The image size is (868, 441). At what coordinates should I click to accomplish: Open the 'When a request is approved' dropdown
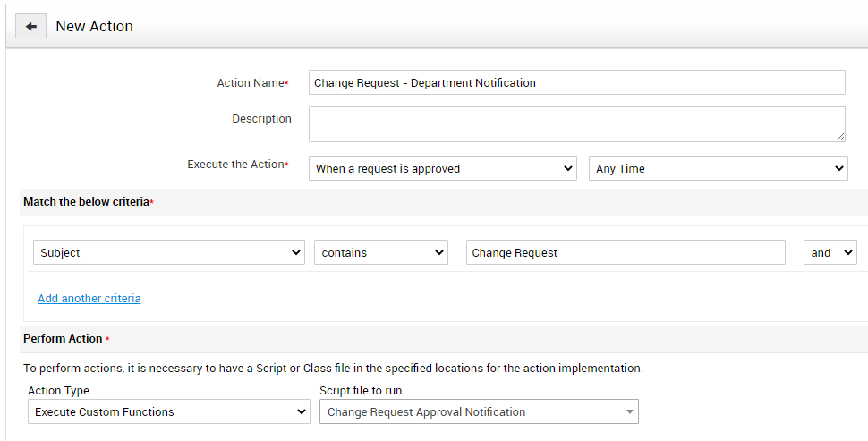pos(442,168)
